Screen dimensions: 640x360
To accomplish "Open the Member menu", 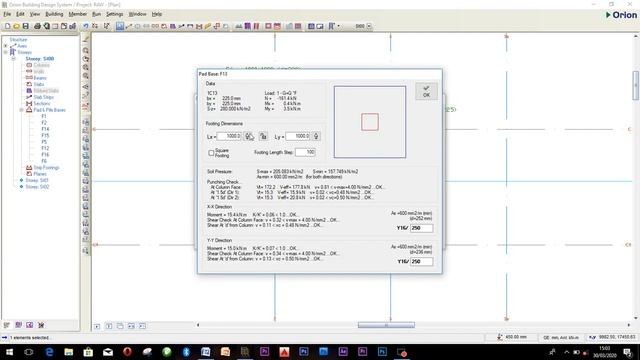I will coord(78,14).
